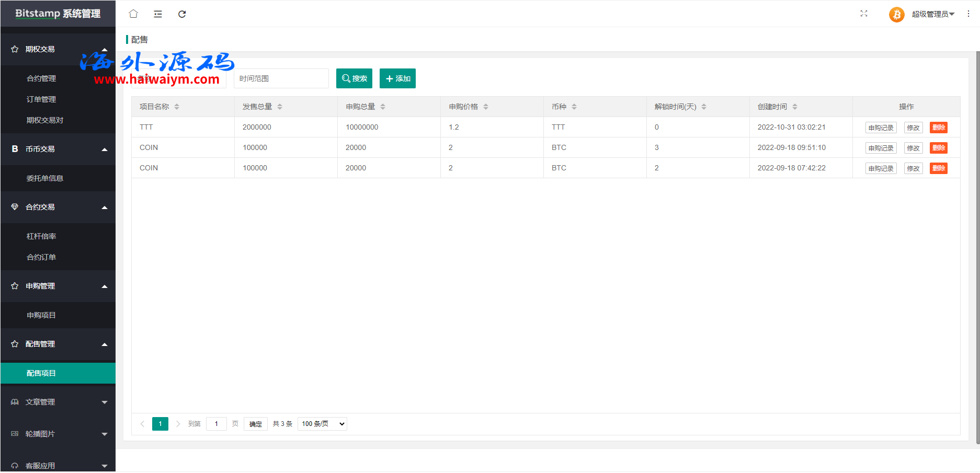Sort by 项目名称 column sort arrows
Screen dimensions: 980x473
(x=177, y=107)
